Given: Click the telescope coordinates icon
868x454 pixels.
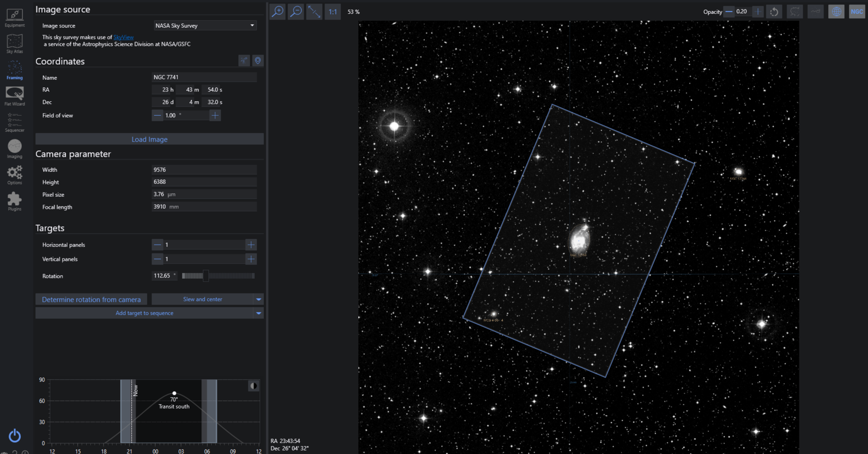Looking at the screenshot, I should tap(245, 61).
